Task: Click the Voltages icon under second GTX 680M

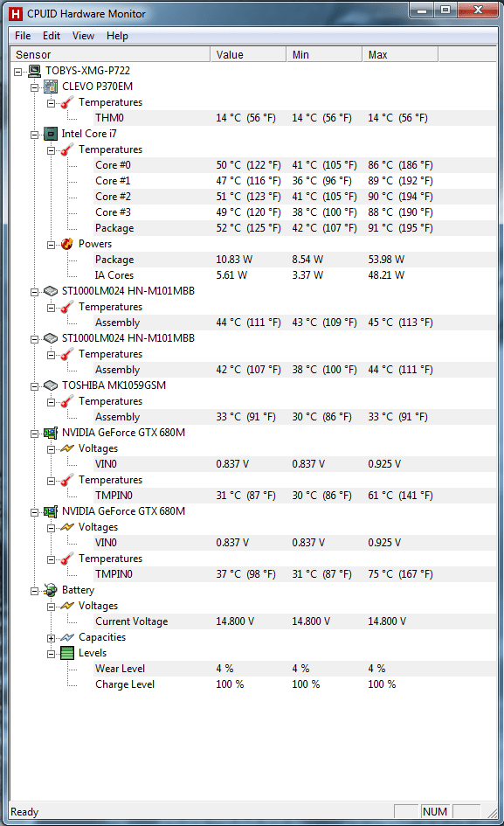Action: [x=67, y=527]
